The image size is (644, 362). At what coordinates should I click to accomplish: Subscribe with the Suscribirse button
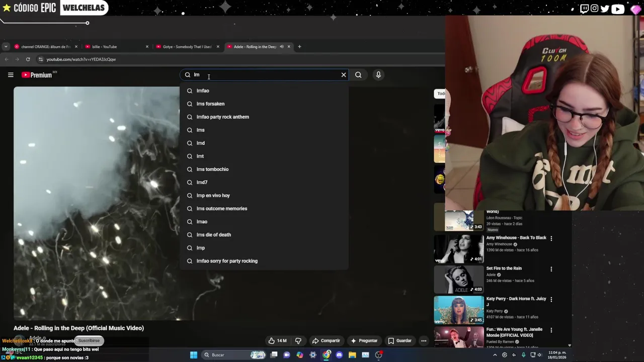[89, 341]
